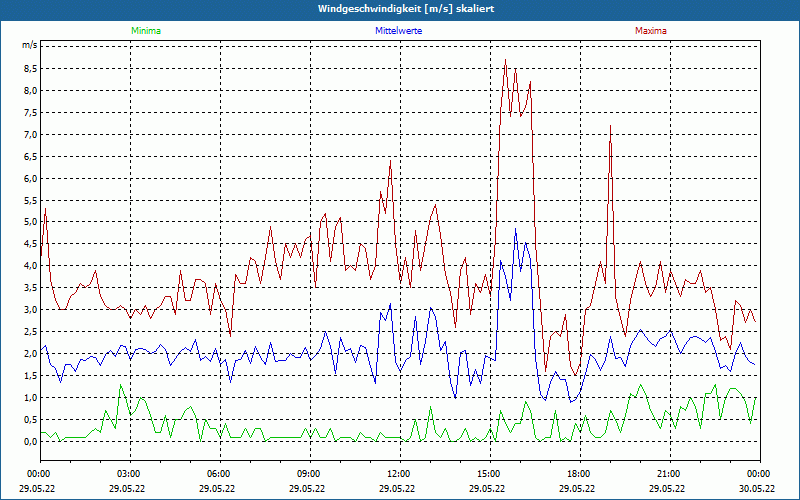Click the 3,5 y-axis value
The height and width of the screenshot is (500, 800).
pos(31,288)
